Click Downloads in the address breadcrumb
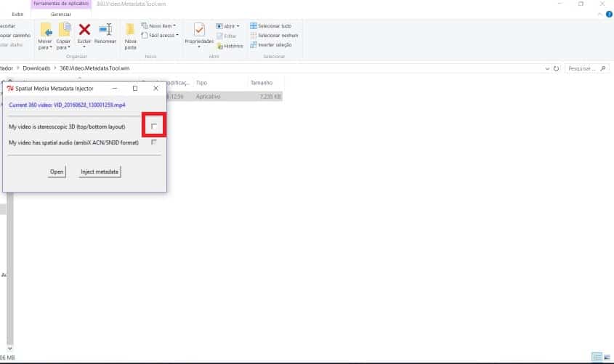The height and width of the screenshot is (364, 614). click(x=36, y=68)
